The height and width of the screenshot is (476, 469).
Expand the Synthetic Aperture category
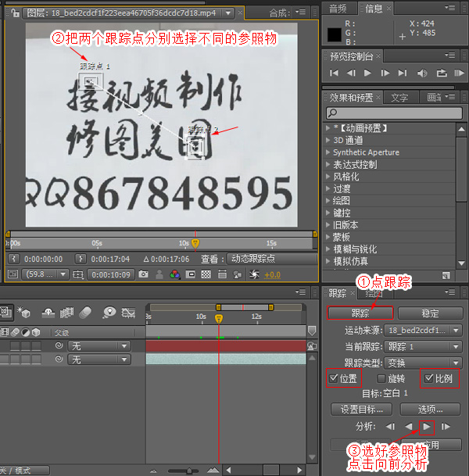pos(328,152)
